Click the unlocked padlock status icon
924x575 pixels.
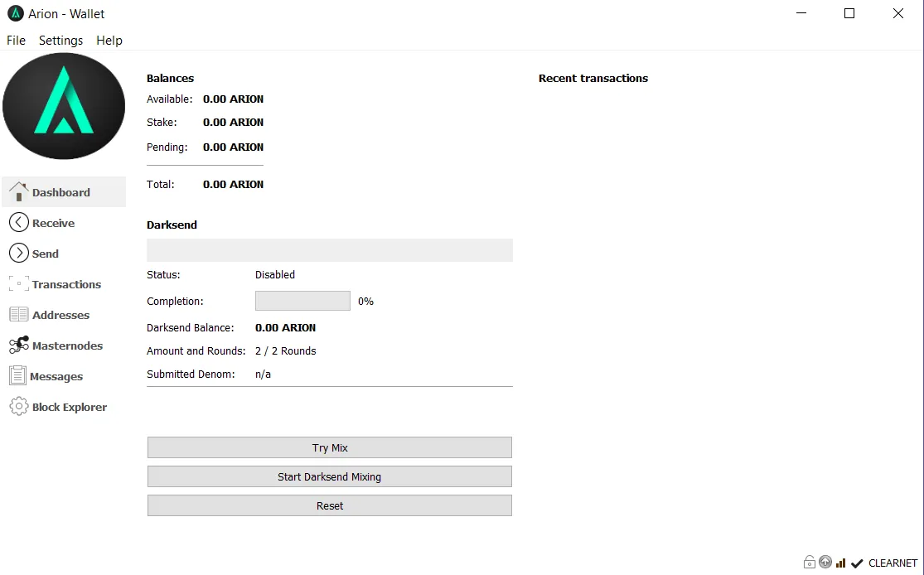(810, 563)
